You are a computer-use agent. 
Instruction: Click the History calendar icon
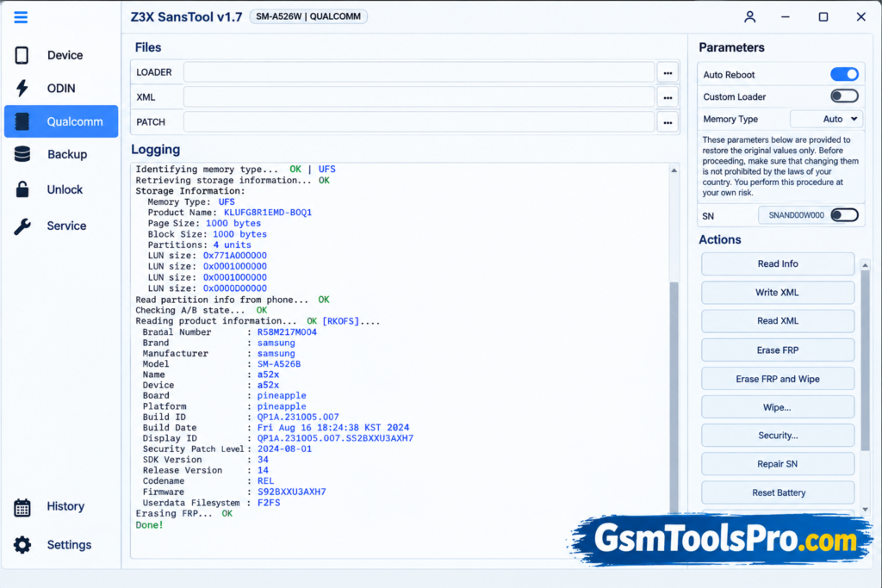click(22, 506)
